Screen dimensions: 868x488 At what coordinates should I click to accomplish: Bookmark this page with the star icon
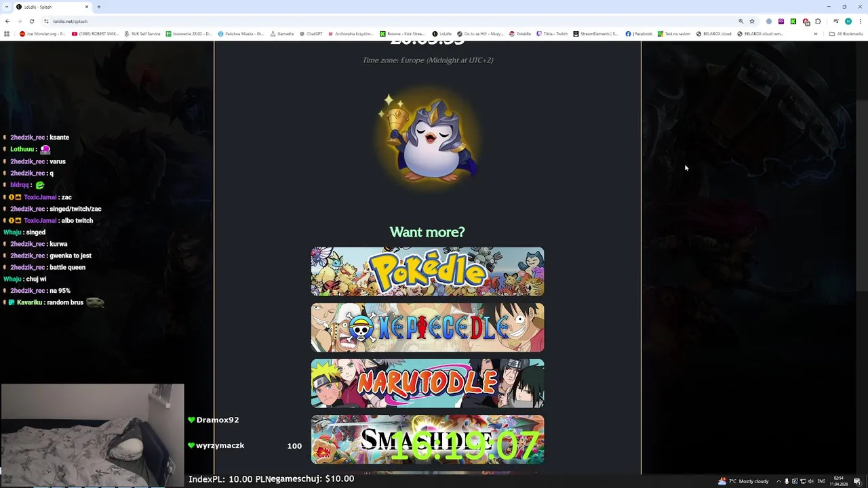752,21
